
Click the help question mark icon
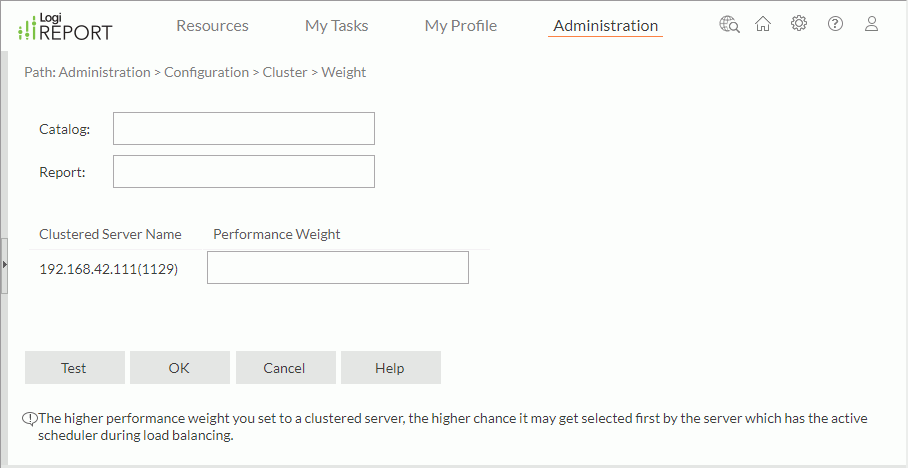(x=835, y=25)
